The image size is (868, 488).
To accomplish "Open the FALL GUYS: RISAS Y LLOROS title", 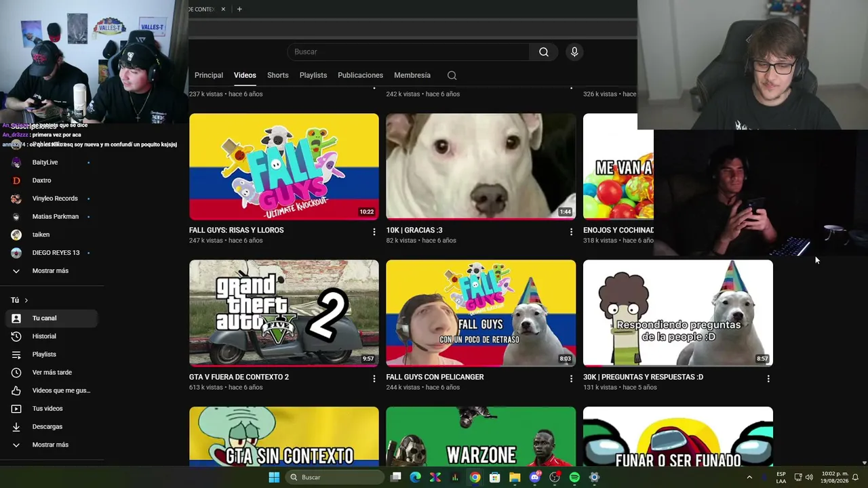I will point(237,230).
